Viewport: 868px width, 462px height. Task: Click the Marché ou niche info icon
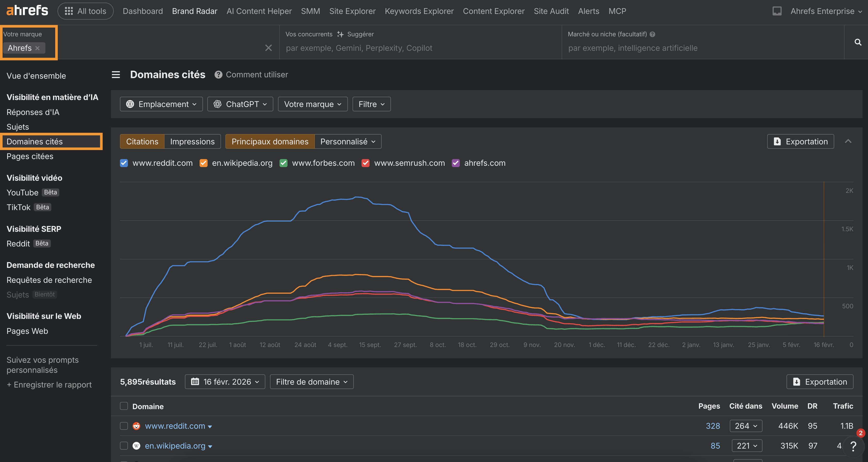[x=652, y=34]
